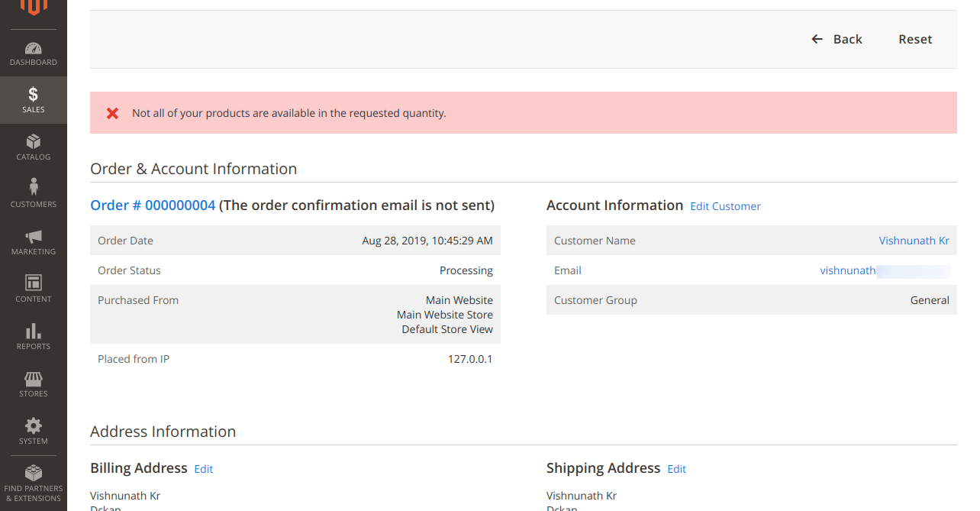
Task: Open the Customers section
Action: pos(33,192)
